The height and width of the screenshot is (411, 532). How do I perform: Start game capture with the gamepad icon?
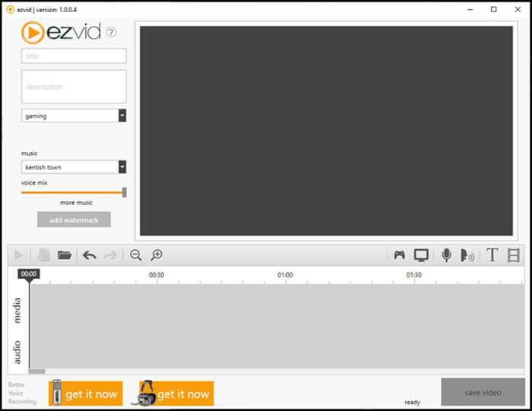coord(399,255)
